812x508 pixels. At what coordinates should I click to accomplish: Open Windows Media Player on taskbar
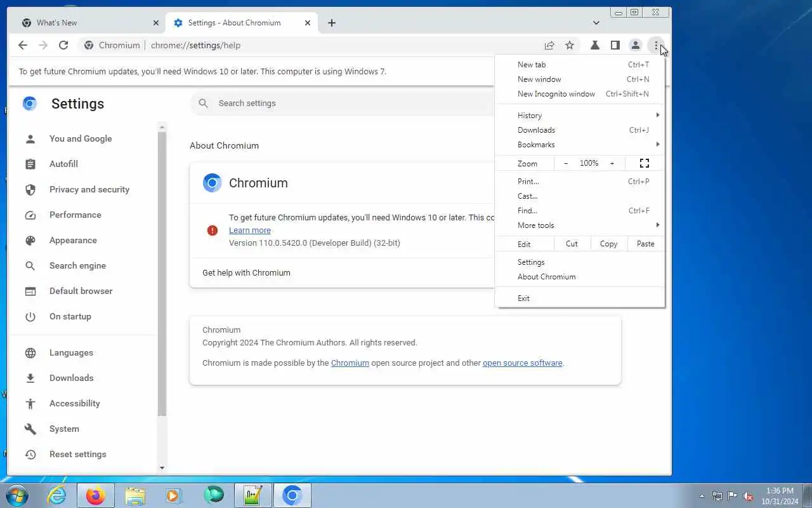point(174,495)
